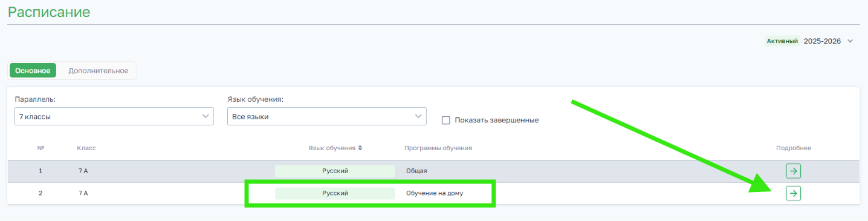Select Русский badge in Общая row

coord(335,171)
